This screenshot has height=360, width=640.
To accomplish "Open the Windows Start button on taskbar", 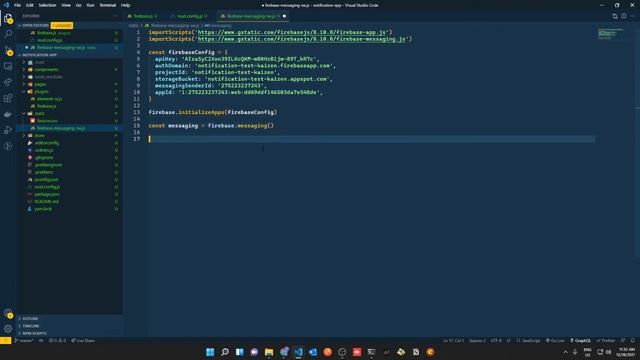I will click(210, 352).
